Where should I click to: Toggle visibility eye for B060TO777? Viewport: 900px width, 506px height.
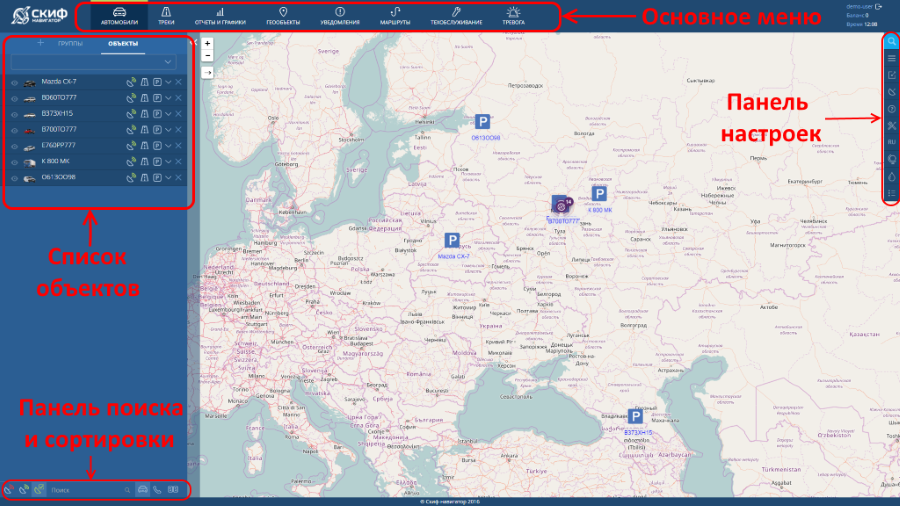coord(14,98)
